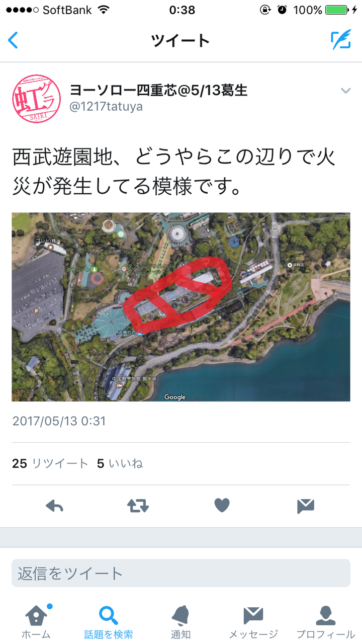This screenshot has height=644, width=362.
Task: Like the tweet with heart icon
Action: pos(222,505)
